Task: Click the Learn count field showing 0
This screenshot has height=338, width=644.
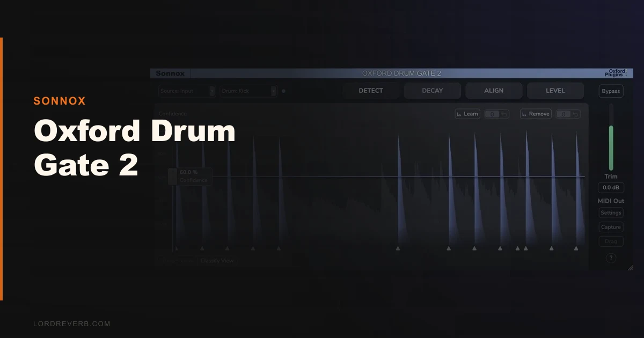Action: [x=492, y=114]
